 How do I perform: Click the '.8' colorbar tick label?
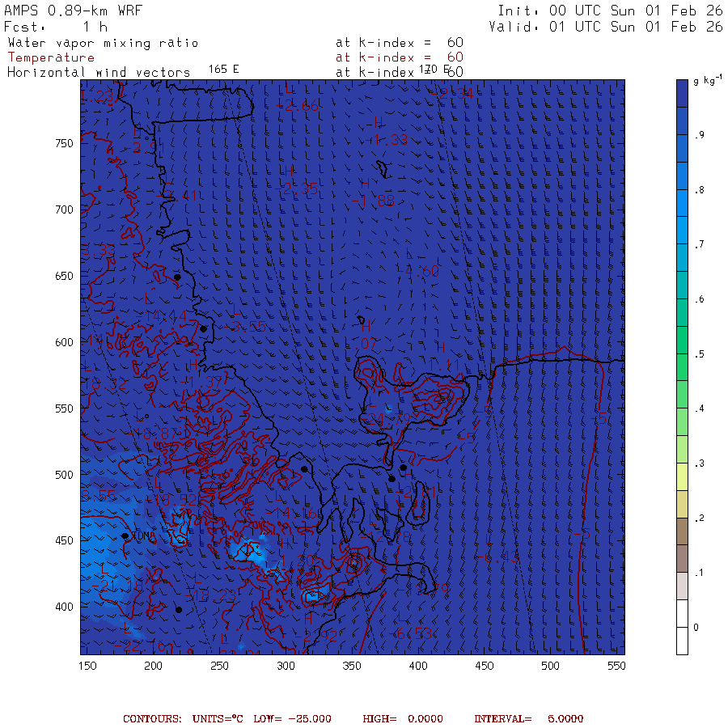700,190
